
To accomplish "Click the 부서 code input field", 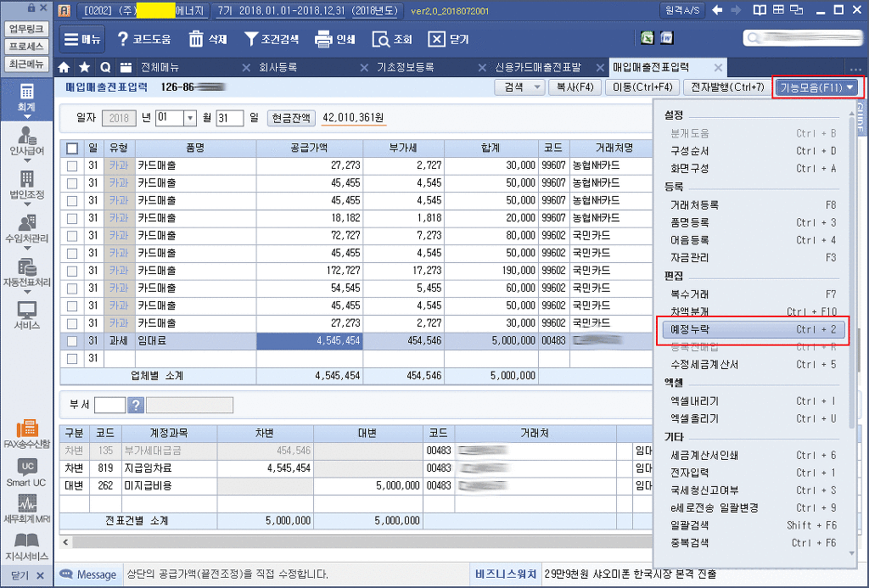I will [x=109, y=405].
